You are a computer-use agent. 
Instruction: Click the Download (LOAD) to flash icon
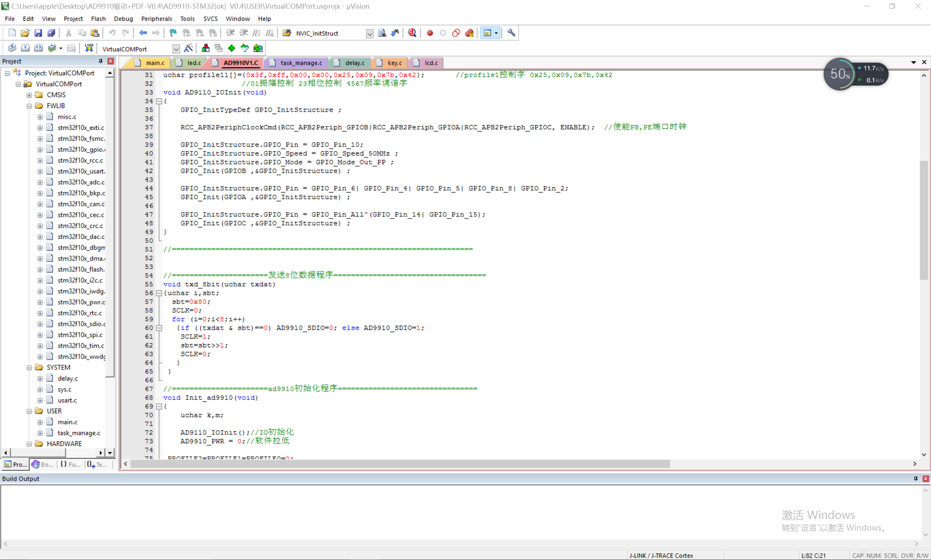coord(89,48)
